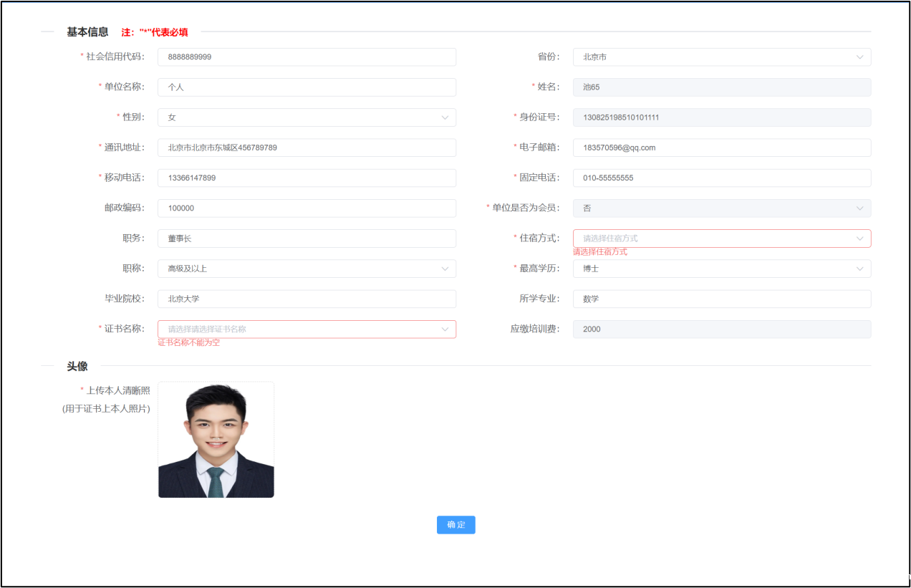Select the 社会信用代码 input field
The width and height of the screenshot is (911, 588).
[307, 57]
